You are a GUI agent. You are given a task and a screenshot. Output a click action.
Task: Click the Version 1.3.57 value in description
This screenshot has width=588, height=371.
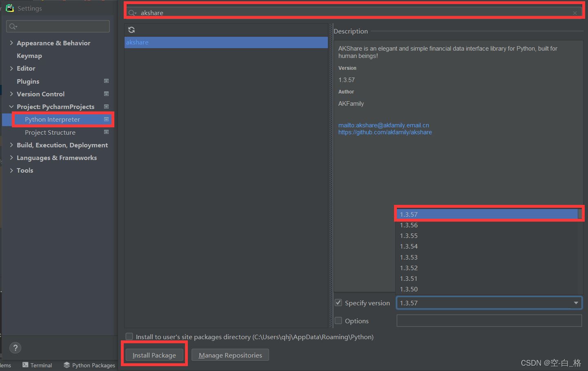pos(346,80)
